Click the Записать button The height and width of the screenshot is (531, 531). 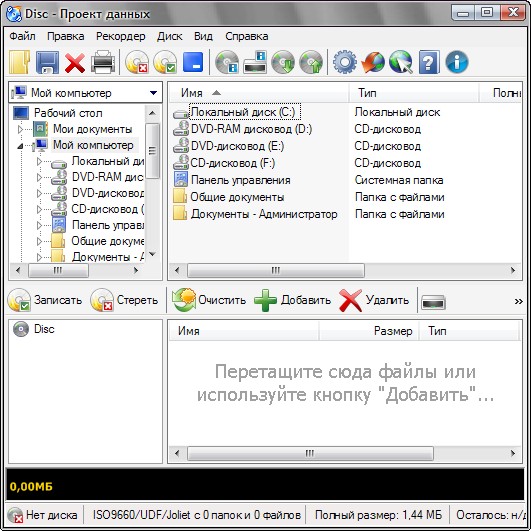tap(45, 300)
